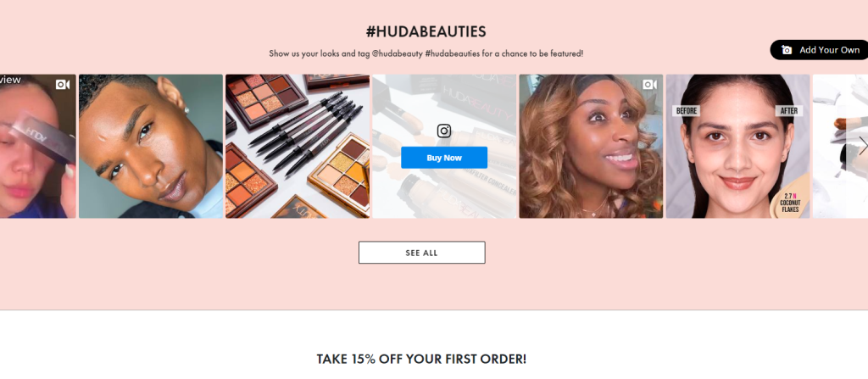This screenshot has height=379, width=868.
Task: Open the partially visible rightmost carousel image
Action: tap(840, 147)
